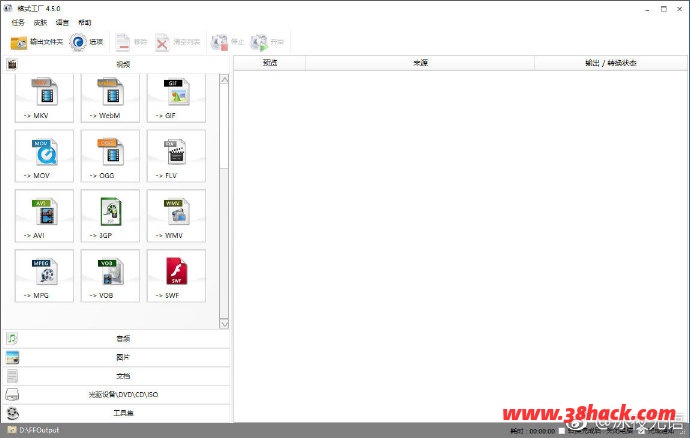690x438 pixels.
Task: Open the 任务 task menu
Action: point(18,22)
